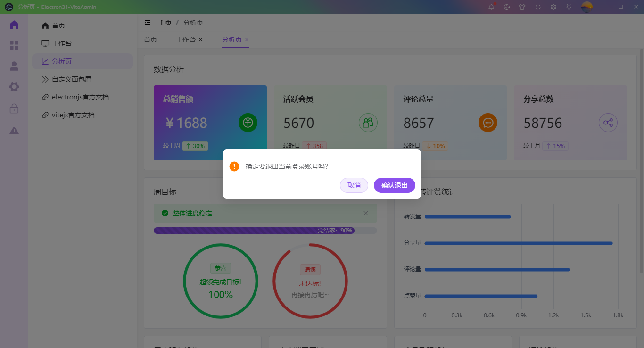
Task: Click the notification bell icon
Action: pyautogui.click(x=491, y=7)
